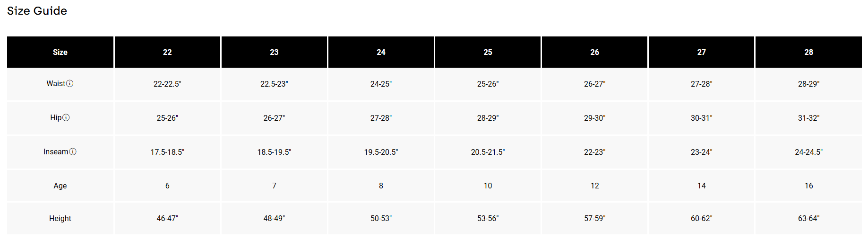Click the info icon next to Hip

[x=66, y=118]
